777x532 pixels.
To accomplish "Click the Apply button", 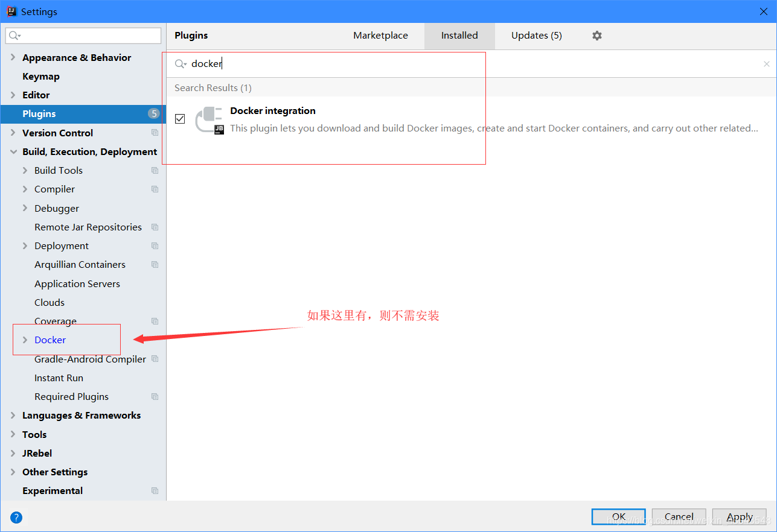I will 740,517.
